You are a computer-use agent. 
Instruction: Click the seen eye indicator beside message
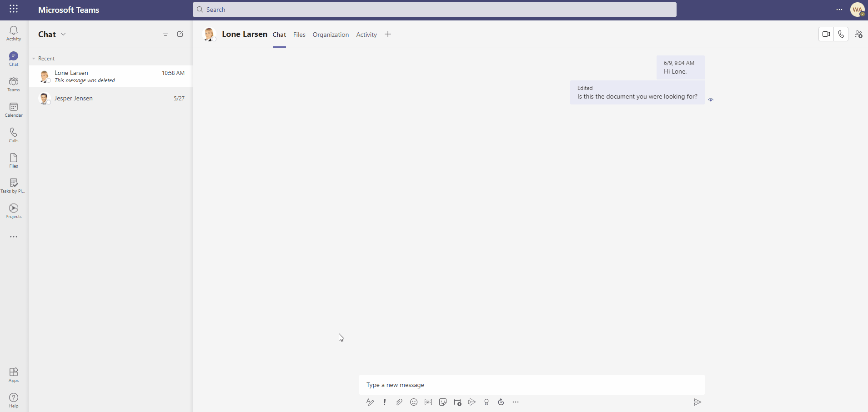(x=711, y=100)
